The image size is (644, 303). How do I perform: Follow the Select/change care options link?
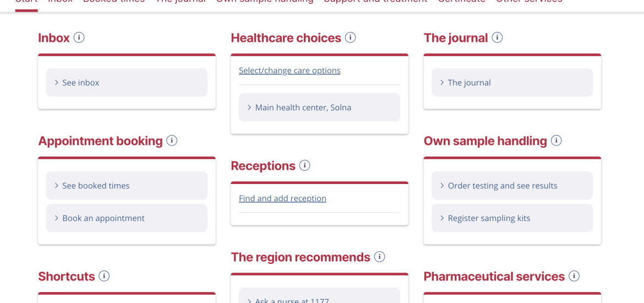(290, 71)
